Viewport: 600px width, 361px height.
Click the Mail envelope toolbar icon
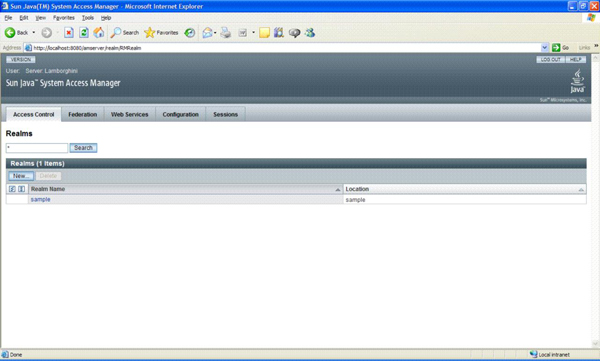tap(207, 33)
